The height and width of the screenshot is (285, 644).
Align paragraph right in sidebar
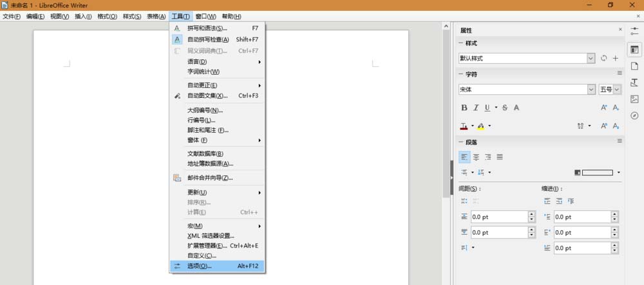488,157
